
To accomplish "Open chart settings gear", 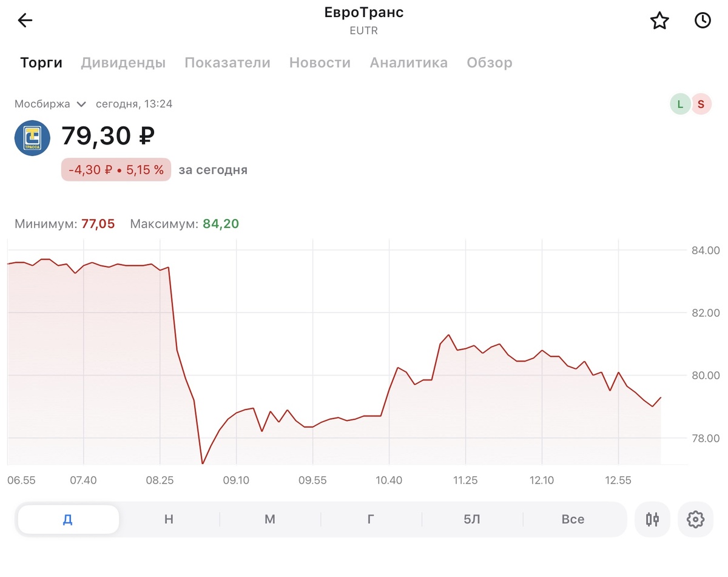I will [695, 519].
